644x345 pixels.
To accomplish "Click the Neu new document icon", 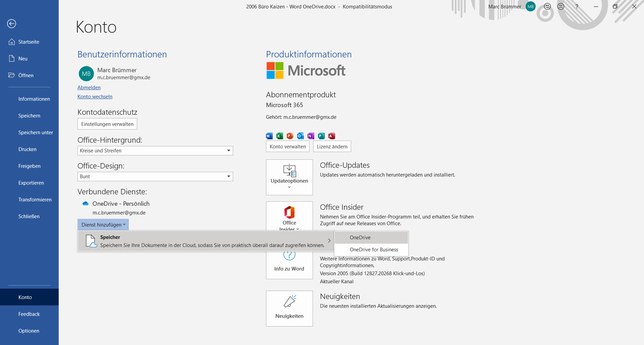I will (x=12, y=58).
